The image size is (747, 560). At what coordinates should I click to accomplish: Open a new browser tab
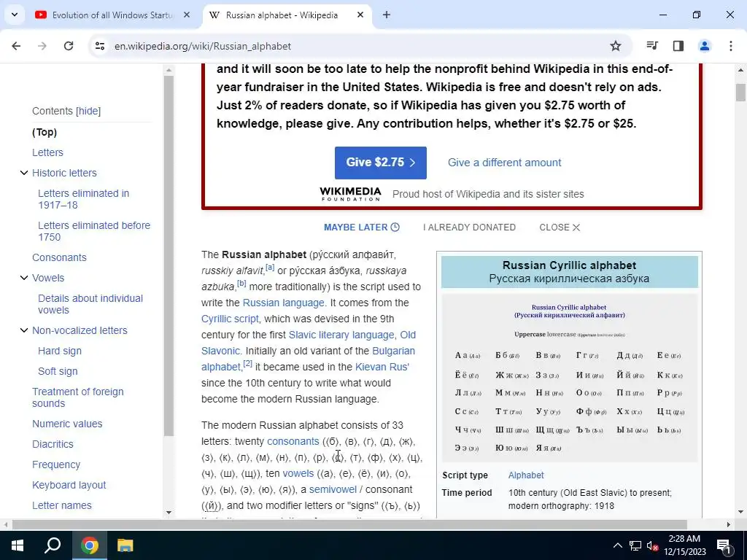[x=387, y=15]
